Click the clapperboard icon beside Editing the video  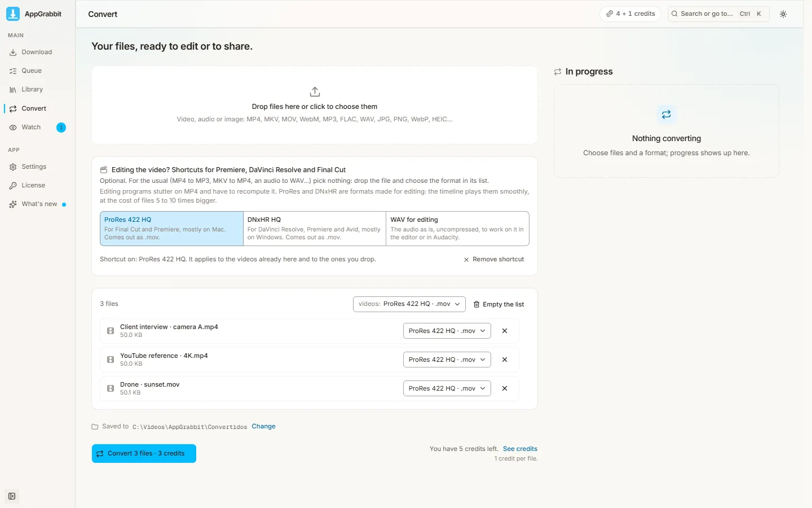coord(104,170)
